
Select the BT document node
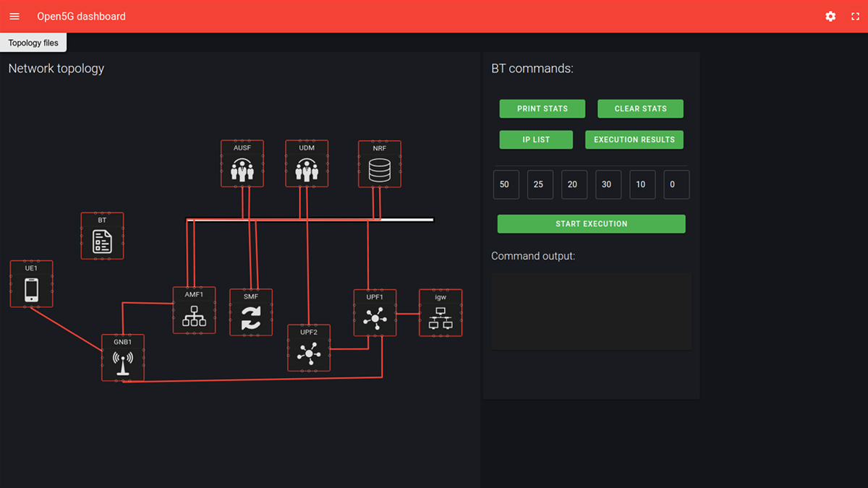[x=102, y=241]
